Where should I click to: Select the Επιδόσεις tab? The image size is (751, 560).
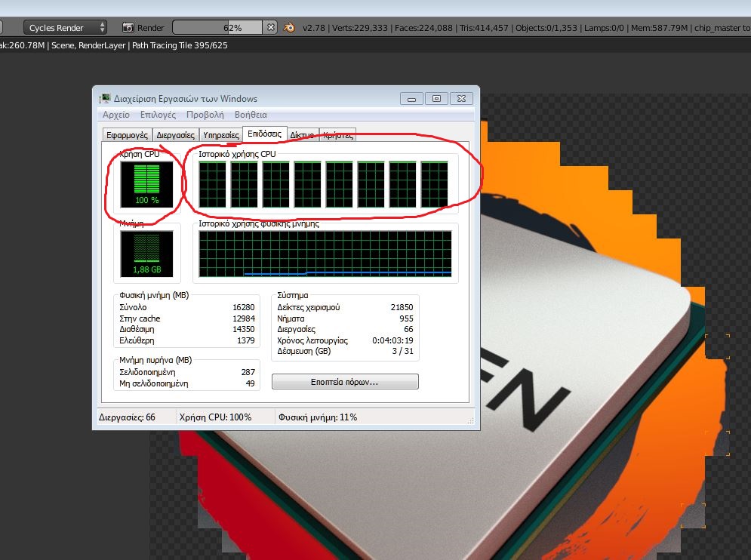click(264, 134)
